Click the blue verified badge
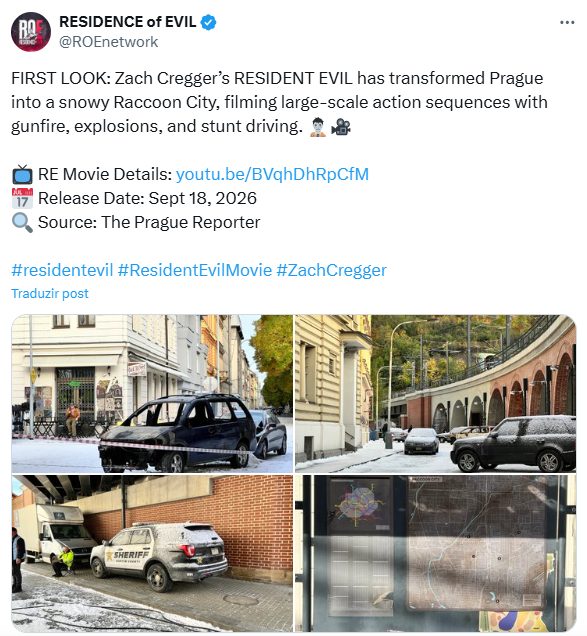Screen dimensions: 587x636 pyautogui.click(x=209, y=22)
